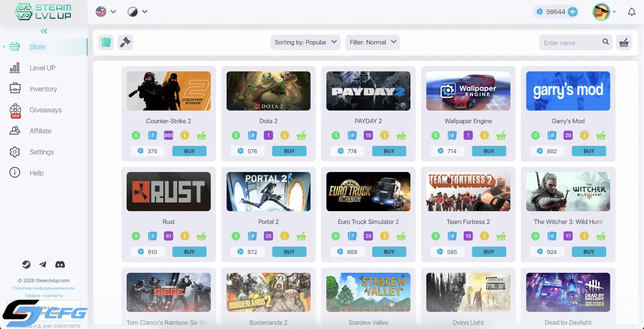The height and width of the screenshot is (329, 644).
Task: Open Steam group social icon
Action: [26, 265]
